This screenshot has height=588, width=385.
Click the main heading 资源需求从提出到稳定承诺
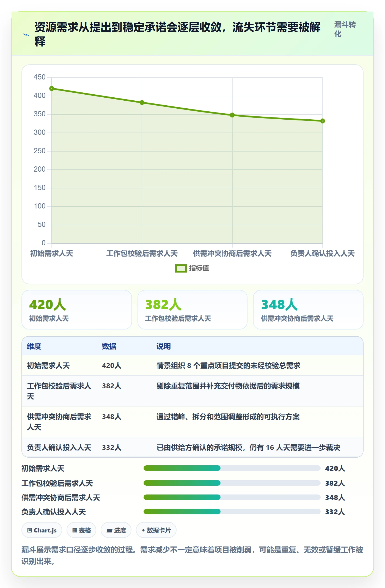click(177, 34)
